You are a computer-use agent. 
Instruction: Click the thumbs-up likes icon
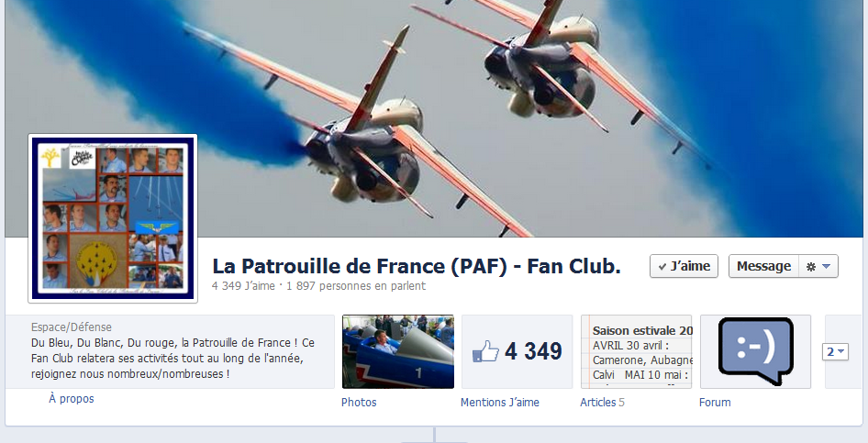(x=485, y=352)
